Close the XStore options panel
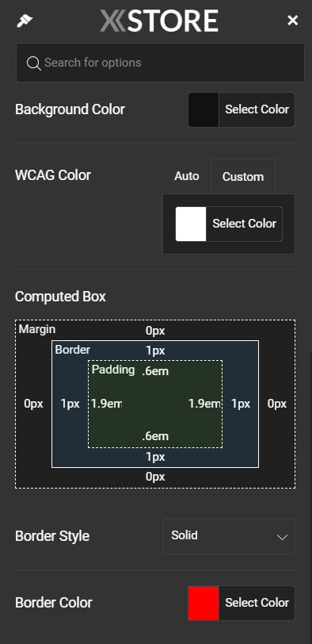 click(x=293, y=21)
